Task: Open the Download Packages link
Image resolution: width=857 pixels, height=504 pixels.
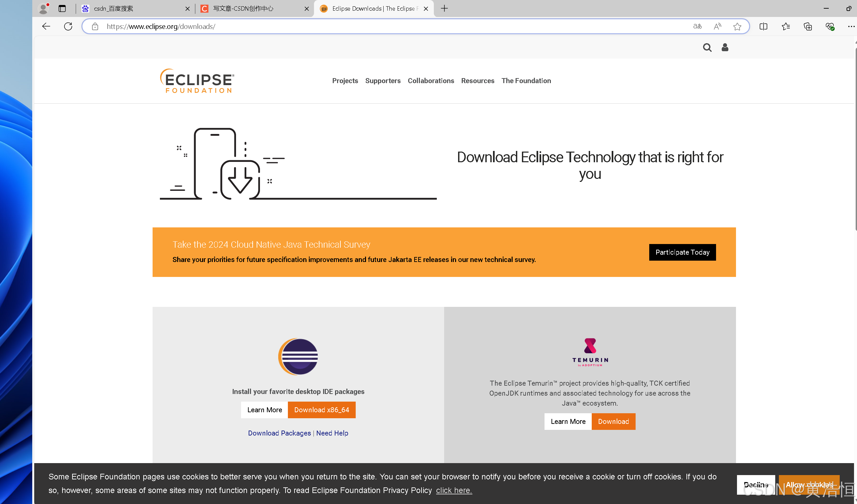Action: [279, 433]
